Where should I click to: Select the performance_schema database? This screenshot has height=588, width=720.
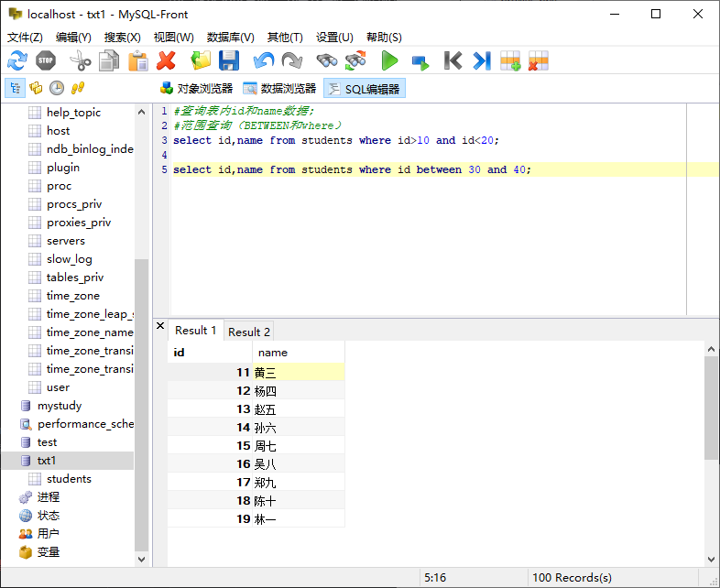(x=85, y=424)
